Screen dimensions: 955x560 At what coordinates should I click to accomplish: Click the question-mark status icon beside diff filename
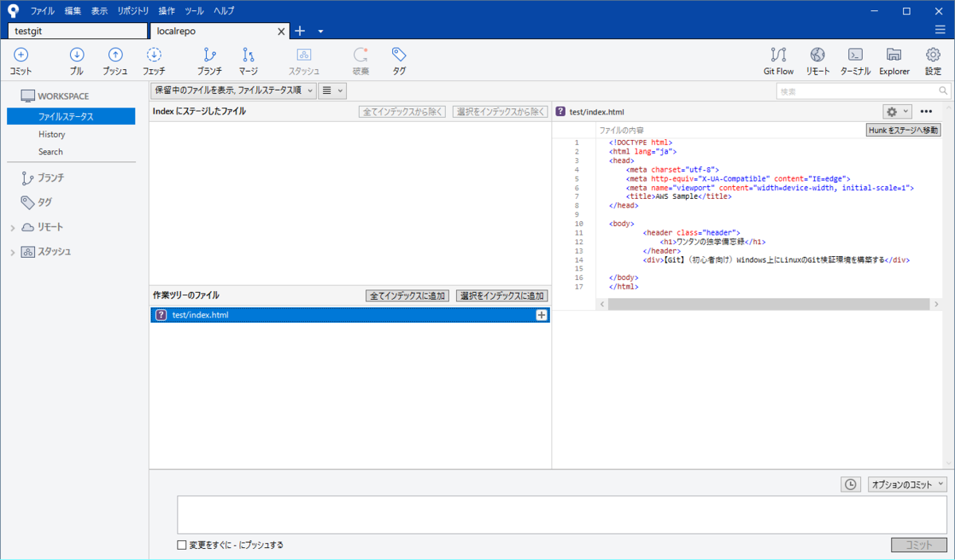[560, 112]
